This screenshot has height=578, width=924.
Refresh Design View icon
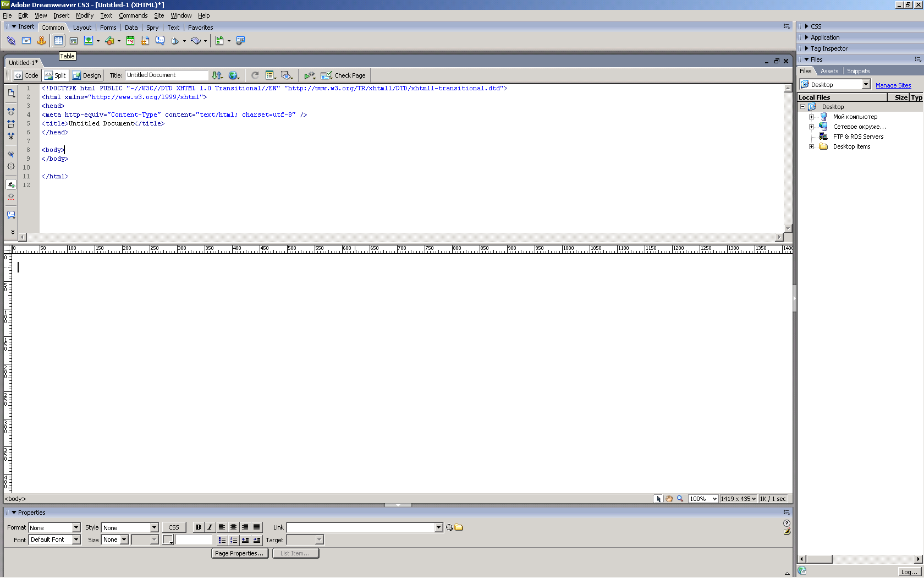tap(255, 75)
